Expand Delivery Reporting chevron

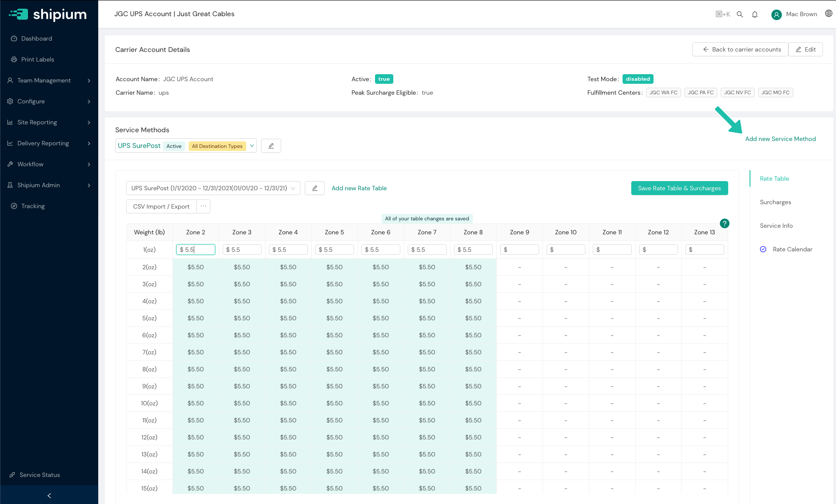pyautogui.click(x=89, y=143)
